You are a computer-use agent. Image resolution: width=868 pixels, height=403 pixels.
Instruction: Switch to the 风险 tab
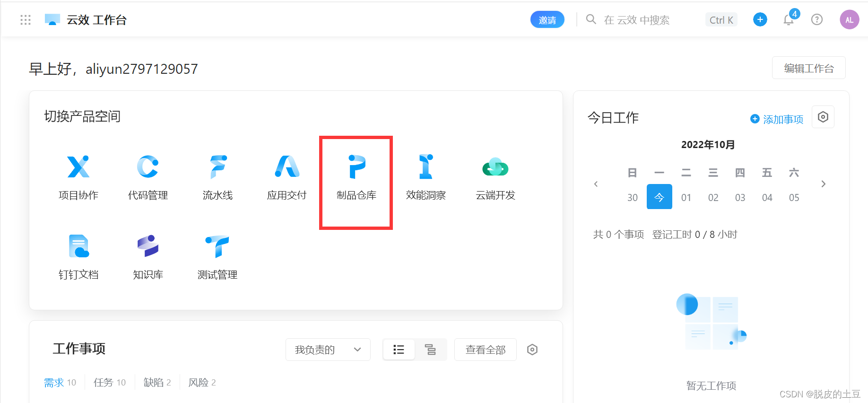click(x=202, y=382)
